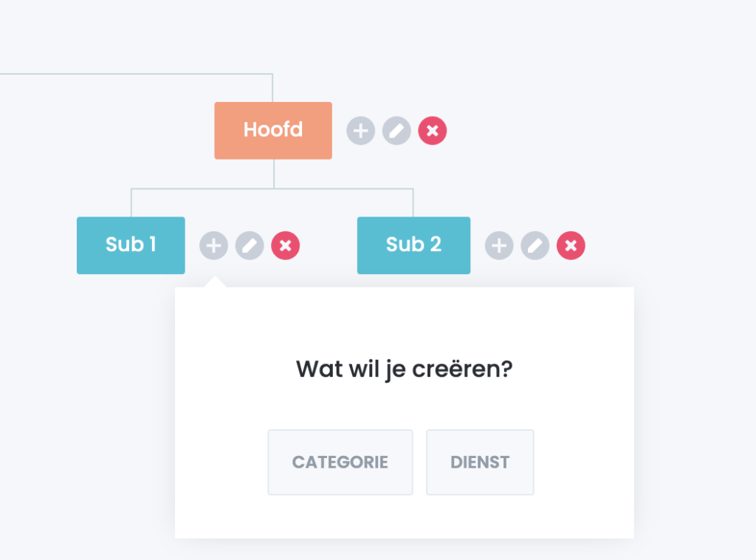Remove Sub 1 with the red X icon
Screen dimensions: 756x560
click(x=286, y=245)
